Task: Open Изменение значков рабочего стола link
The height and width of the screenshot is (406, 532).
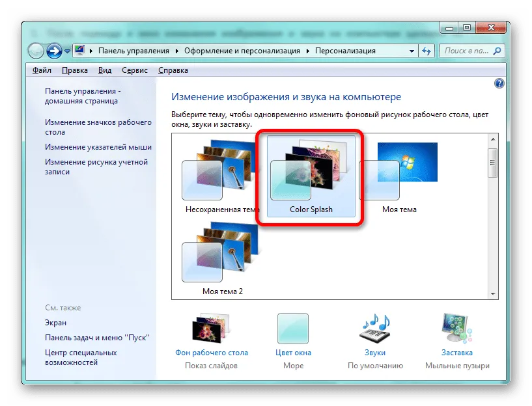Action: click(98, 127)
